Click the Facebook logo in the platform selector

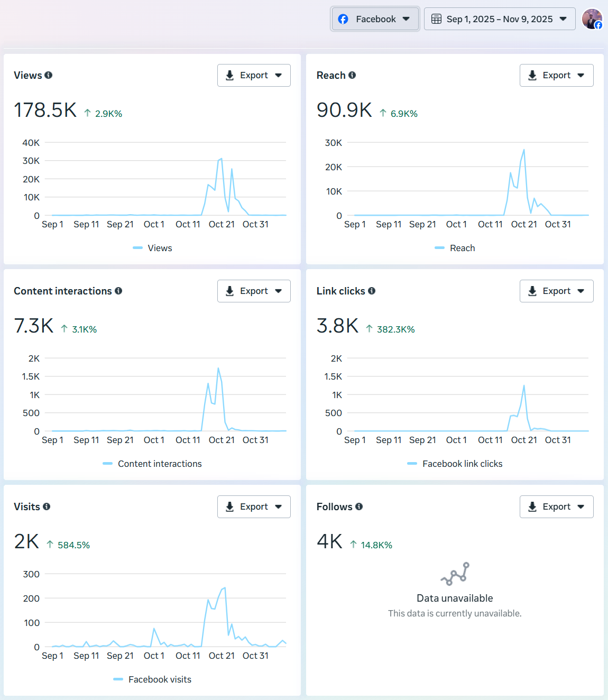342,19
